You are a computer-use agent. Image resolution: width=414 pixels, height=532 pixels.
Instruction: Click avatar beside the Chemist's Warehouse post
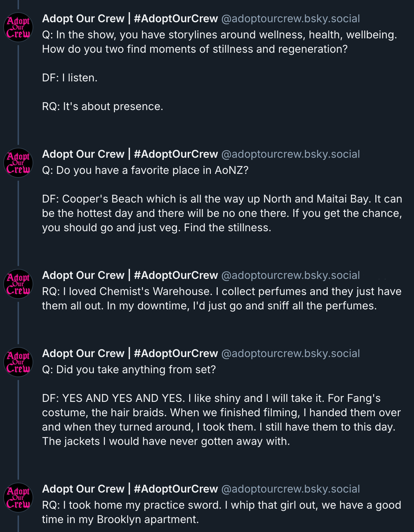tap(18, 284)
